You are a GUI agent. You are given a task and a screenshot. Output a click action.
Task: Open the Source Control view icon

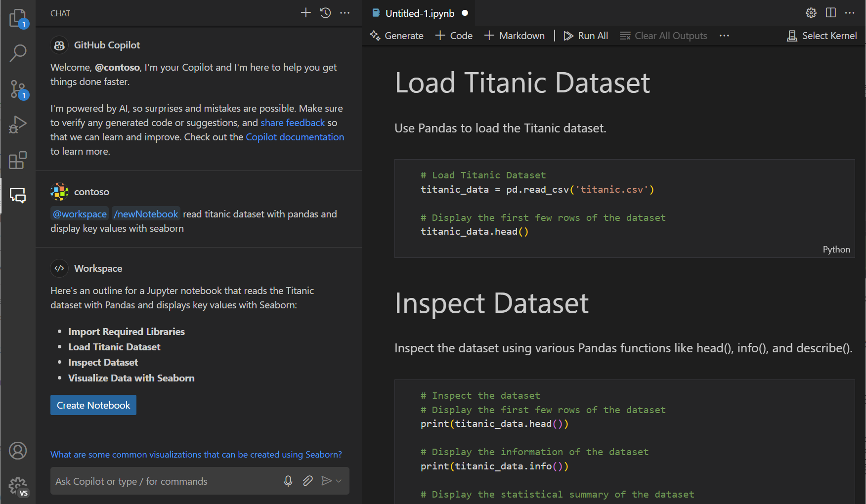tap(18, 89)
